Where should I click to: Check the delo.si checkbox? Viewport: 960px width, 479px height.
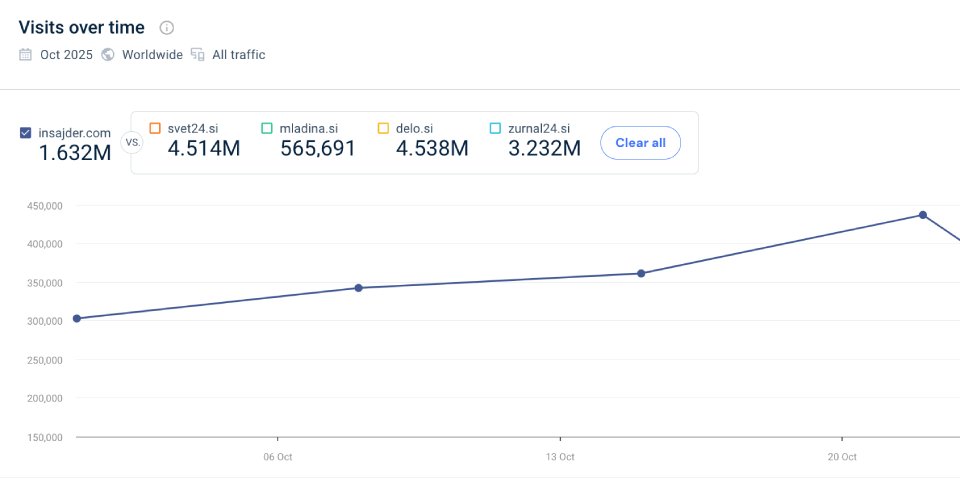coord(384,128)
